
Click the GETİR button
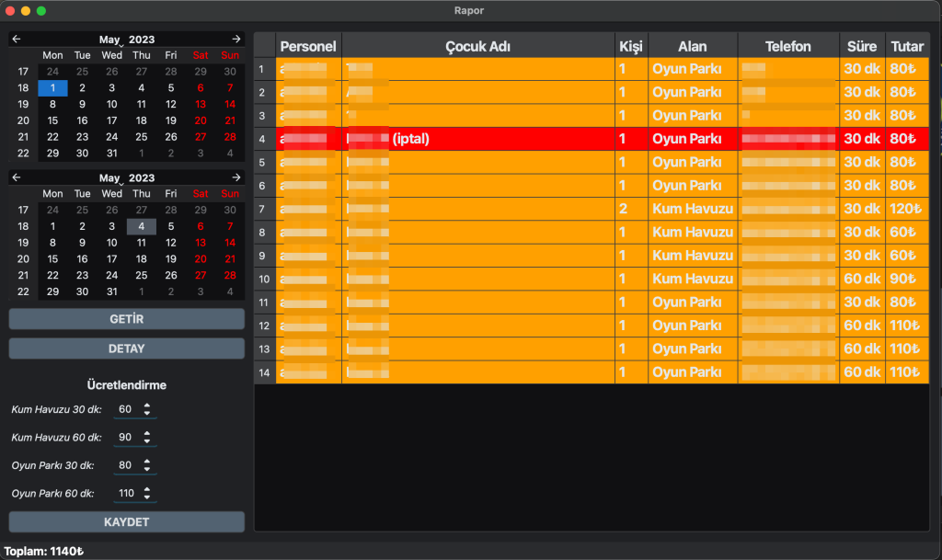[127, 319]
